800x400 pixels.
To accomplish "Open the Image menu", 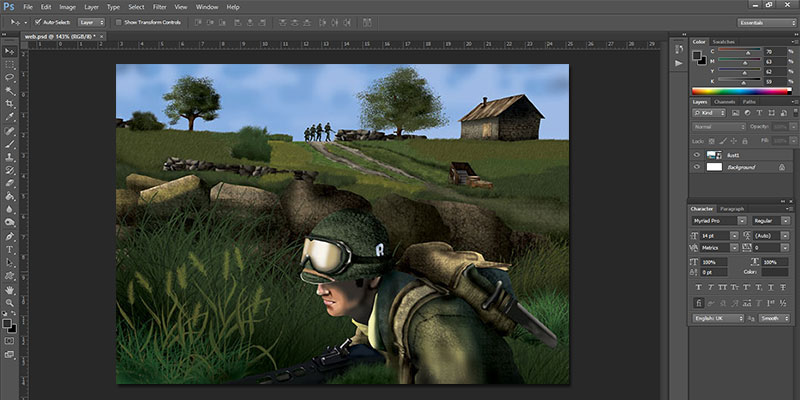I will (x=67, y=7).
